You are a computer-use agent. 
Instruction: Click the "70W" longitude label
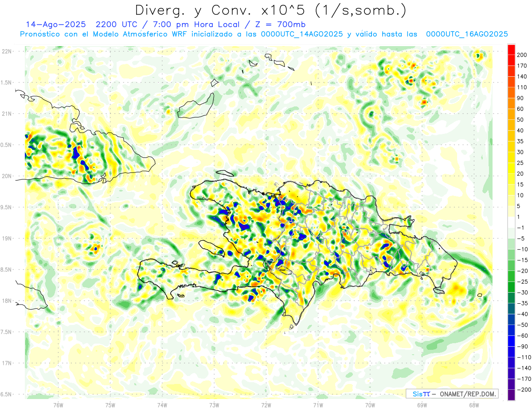click(x=370, y=405)
